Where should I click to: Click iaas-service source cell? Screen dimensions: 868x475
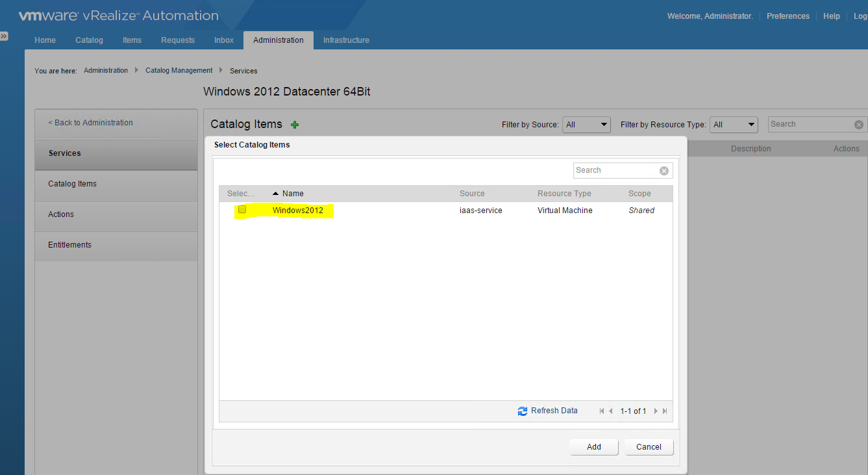click(x=481, y=211)
